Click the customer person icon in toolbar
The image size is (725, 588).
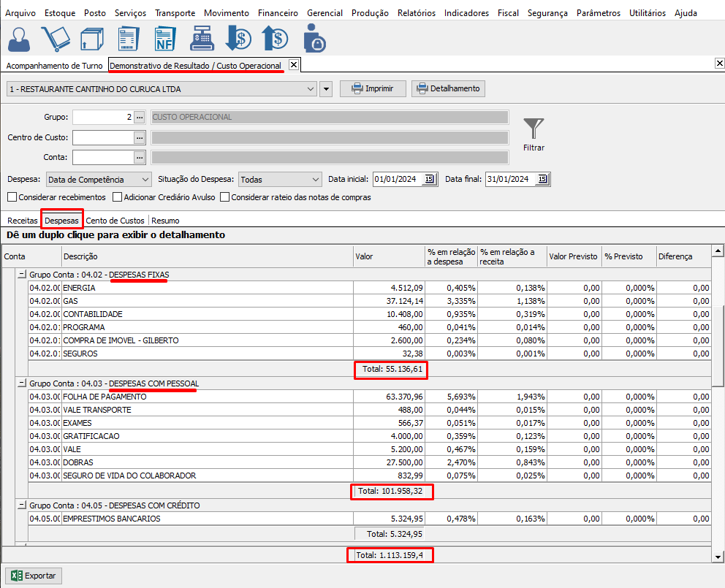click(20, 39)
